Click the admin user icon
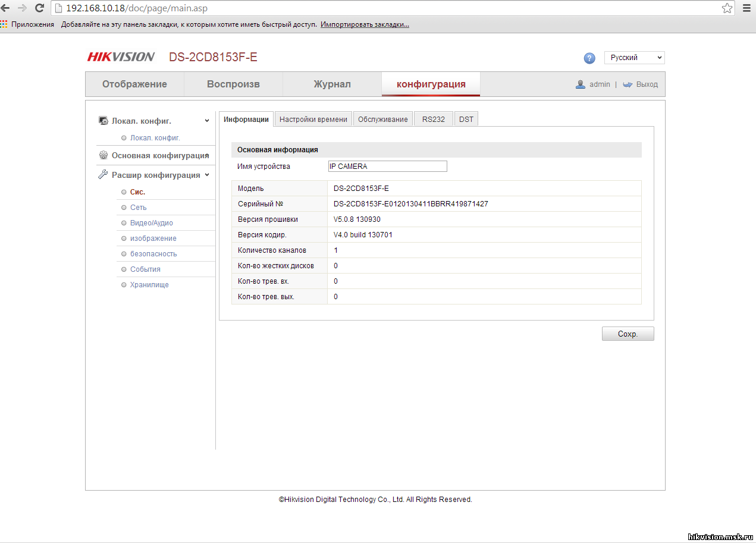Screen dimensions: 756x543 [x=581, y=84]
